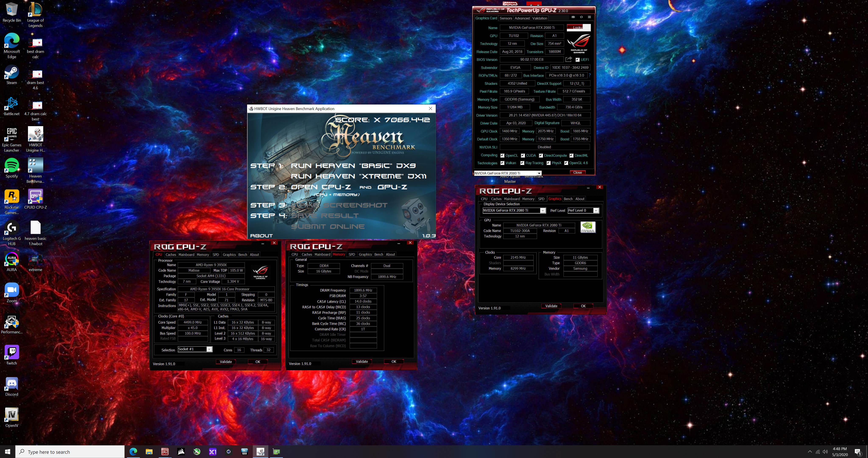The width and height of the screenshot is (868, 458).
Task: Open the Mainboard tab in the CPU-Z CPU window
Action: click(186, 255)
